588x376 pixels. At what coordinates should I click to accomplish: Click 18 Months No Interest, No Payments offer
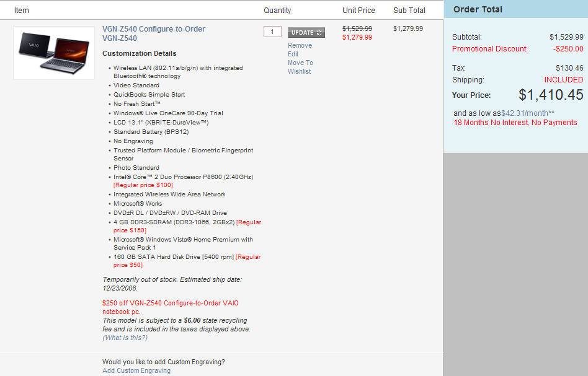tap(515, 123)
